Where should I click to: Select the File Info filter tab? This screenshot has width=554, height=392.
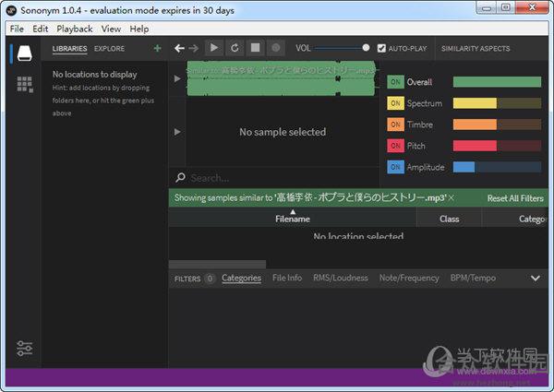(287, 278)
